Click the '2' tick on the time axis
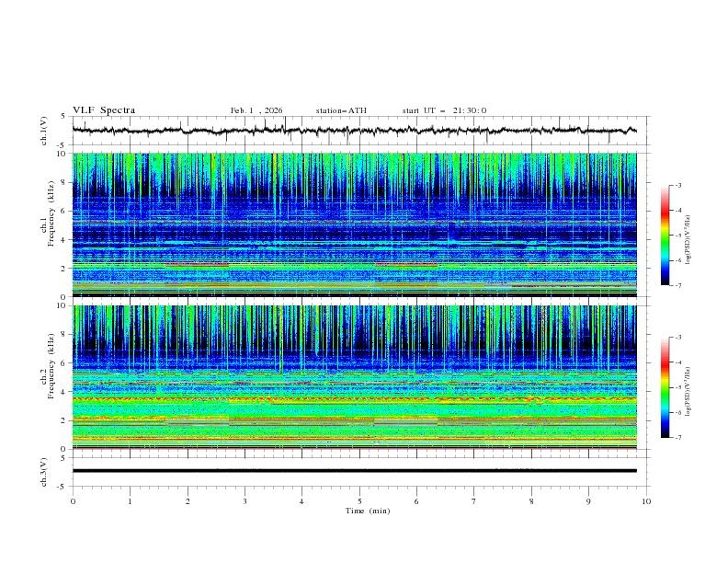Image resolution: width=728 pixels, height=563 pixels. click(x=188, y=501)
